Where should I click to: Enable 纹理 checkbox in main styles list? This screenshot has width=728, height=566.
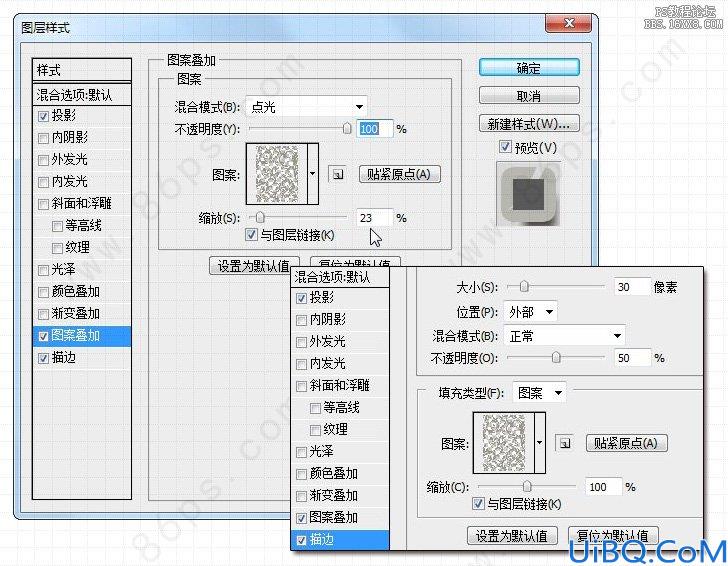coord(57,248)
